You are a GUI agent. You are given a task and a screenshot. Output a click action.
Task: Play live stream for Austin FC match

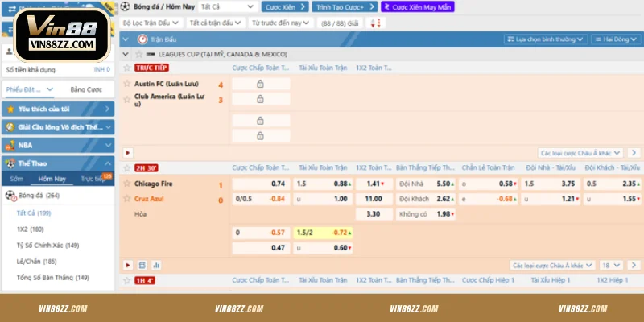pyautogui.click(x=128, y=153)
